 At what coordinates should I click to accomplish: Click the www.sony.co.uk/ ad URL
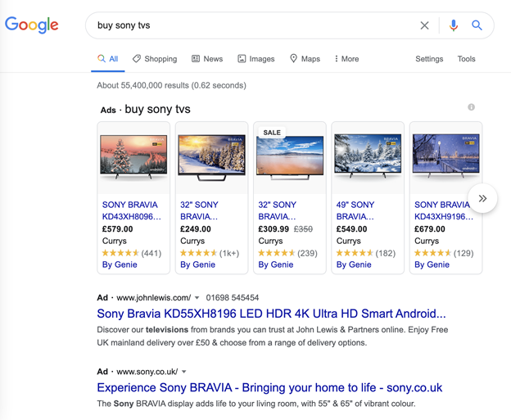pyautogui.click(x=147, y=372)
